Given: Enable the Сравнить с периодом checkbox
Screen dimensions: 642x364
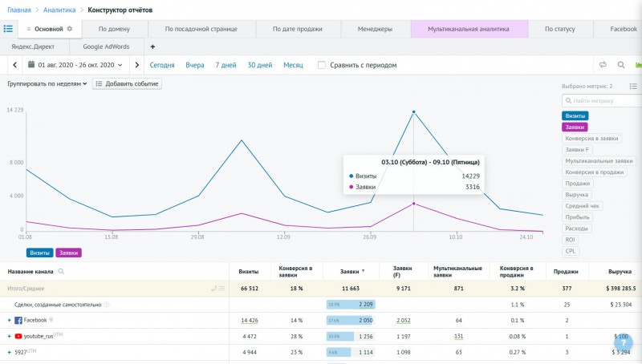Looking at the screenshot, I should 322,65.
